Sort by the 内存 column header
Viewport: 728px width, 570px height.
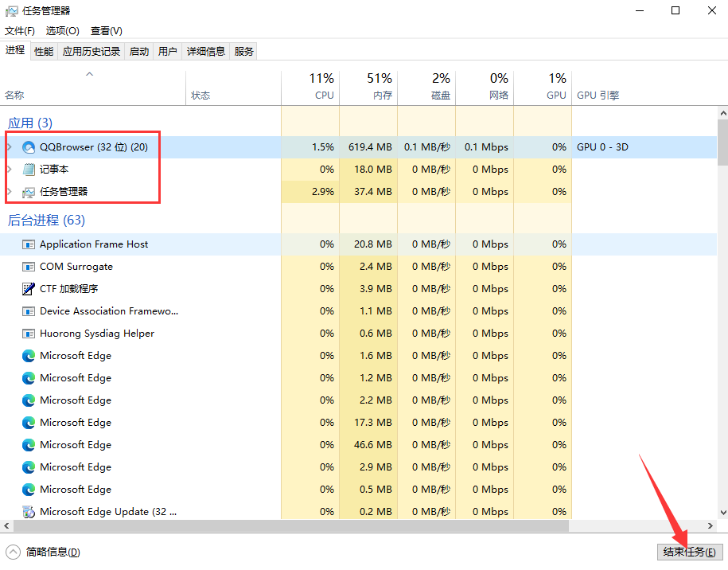pyautogui.click(x=368, y=88)
